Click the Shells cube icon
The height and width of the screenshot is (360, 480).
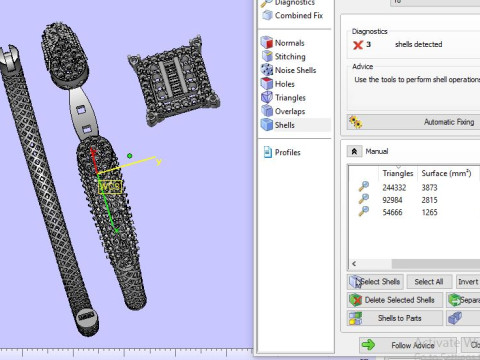click(x=267, y=125)
